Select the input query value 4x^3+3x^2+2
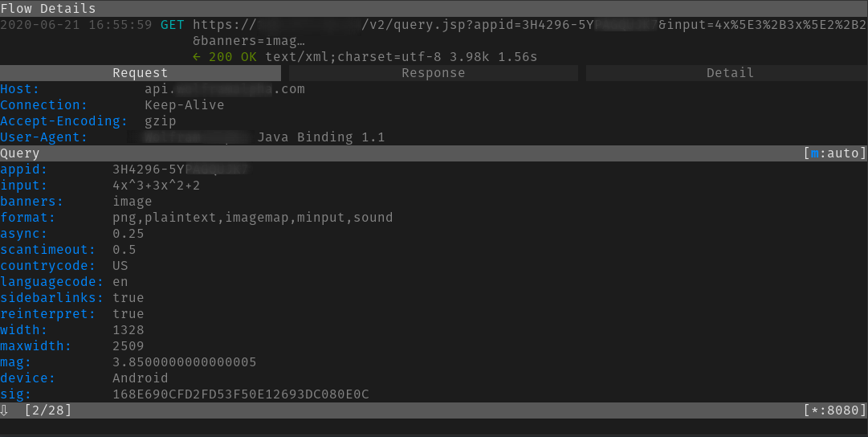This screenshot has height=437, width=868. point(156,186)
